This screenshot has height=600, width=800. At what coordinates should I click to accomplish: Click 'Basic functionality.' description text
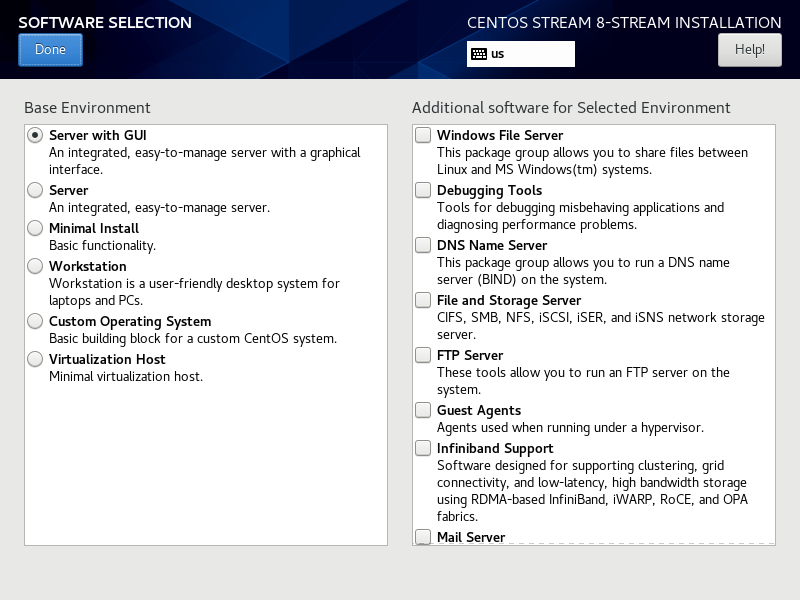coord(103,246)
